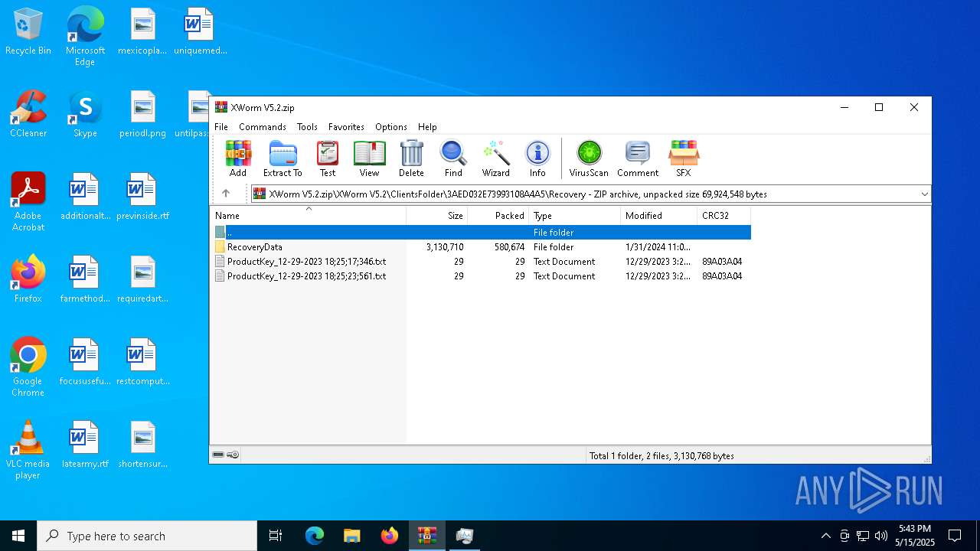The height and width of the screenshot is (551, 980).
Task: Open the Tools menu
Action: point(307,127)
